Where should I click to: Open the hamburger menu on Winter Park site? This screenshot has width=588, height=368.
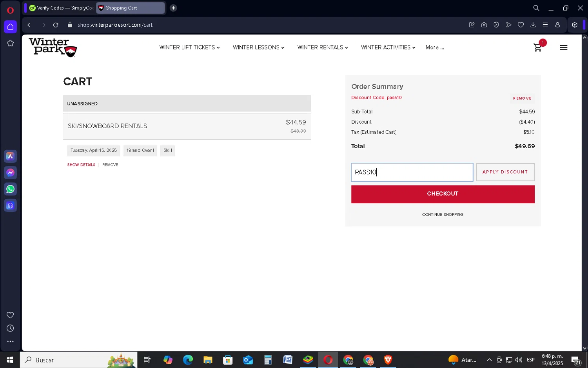coord(563,47)
